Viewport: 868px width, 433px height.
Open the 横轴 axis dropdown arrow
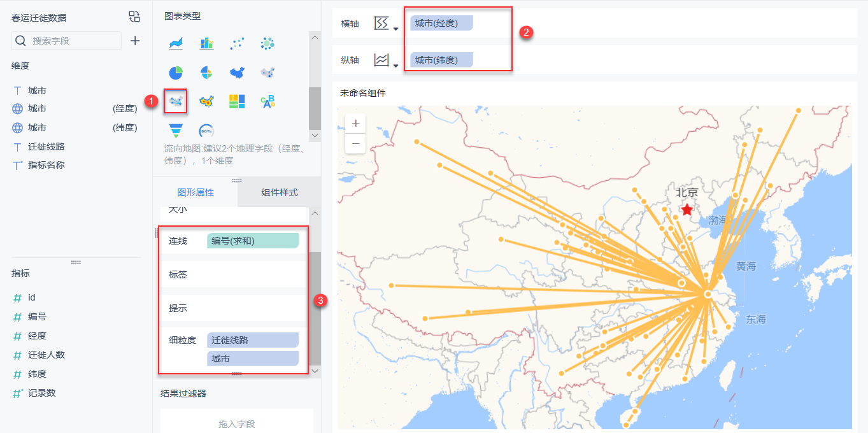395,28
